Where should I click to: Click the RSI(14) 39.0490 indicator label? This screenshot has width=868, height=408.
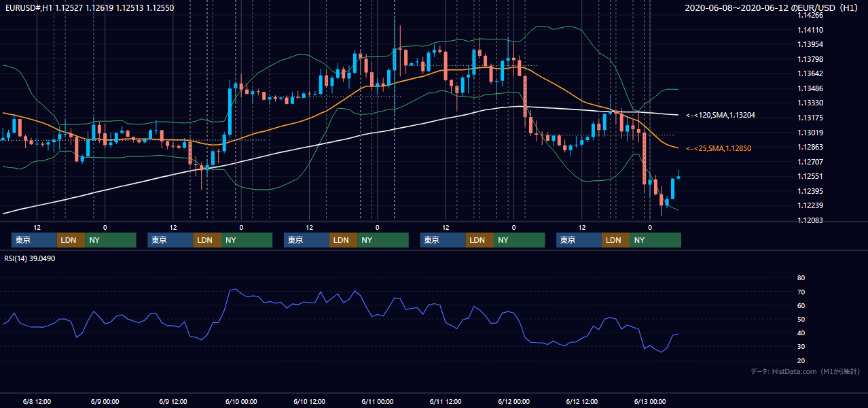coord(29,258)
